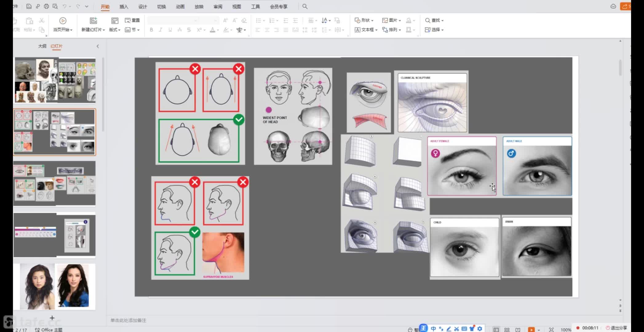Click the IME settings gear icon
Viewport: 644px width, 332px height.
coord(480,329)
